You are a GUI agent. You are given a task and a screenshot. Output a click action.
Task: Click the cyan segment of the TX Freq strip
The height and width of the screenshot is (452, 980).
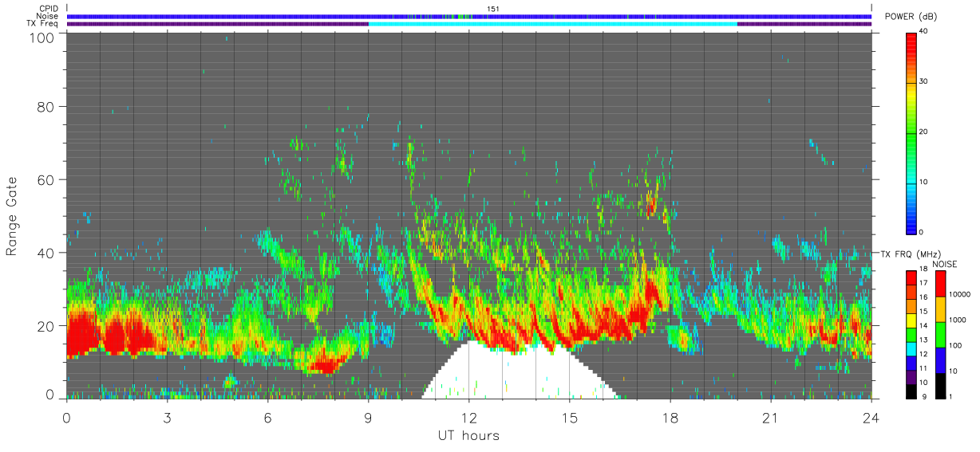coord(552,24)
